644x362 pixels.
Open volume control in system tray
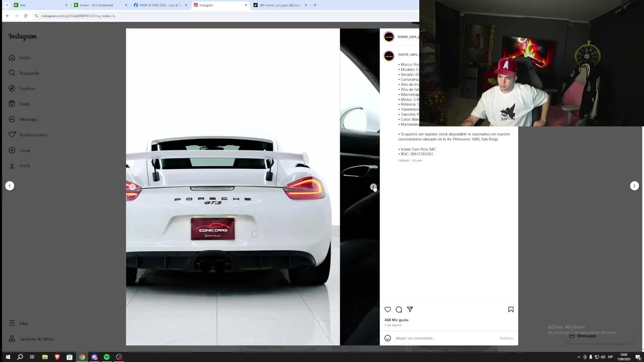[603, 357]
